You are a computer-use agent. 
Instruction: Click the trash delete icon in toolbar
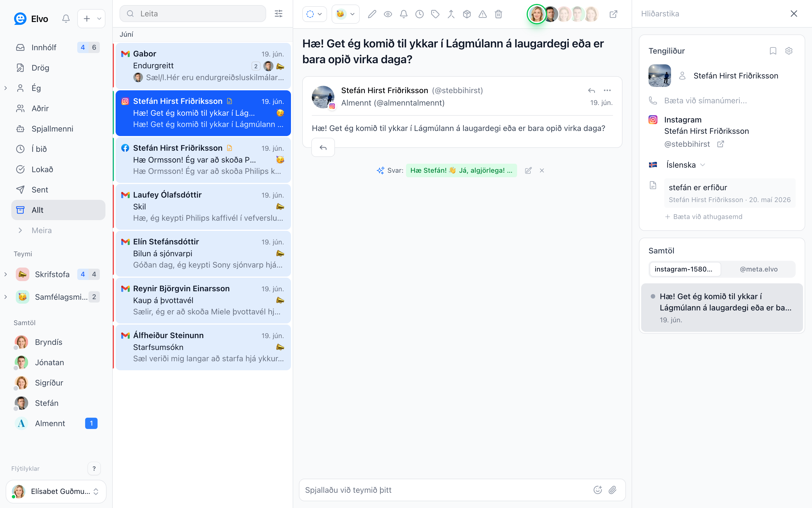point(498,14)
